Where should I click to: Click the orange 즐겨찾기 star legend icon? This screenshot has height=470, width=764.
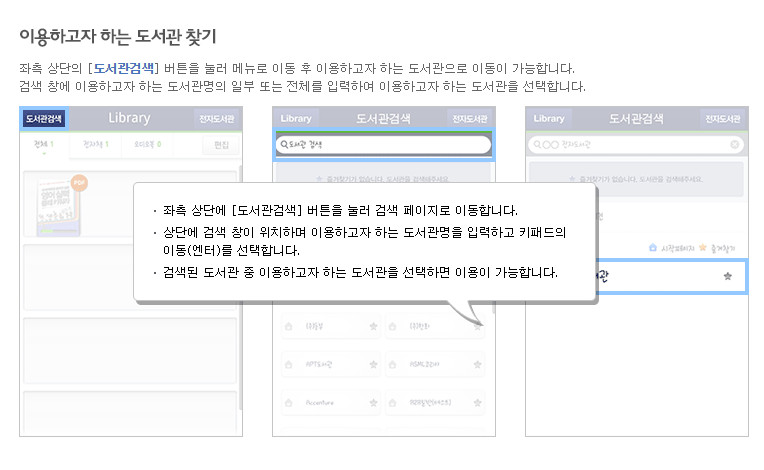coord(703,248)
